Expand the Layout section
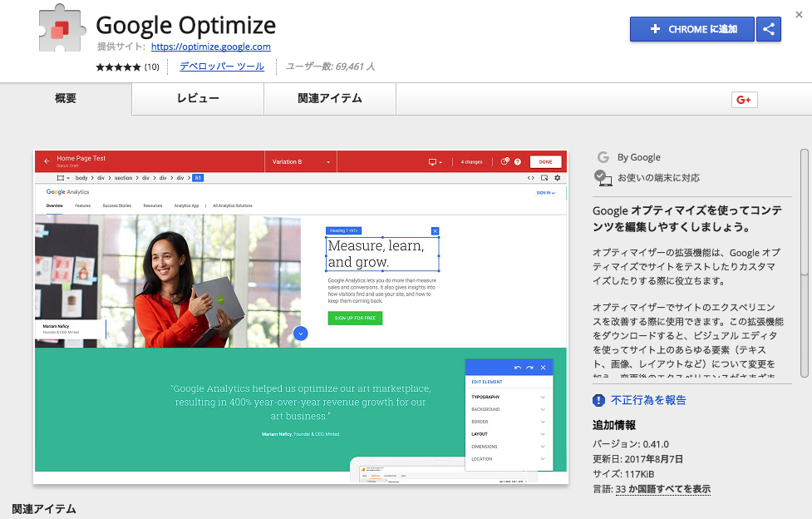This screenshot has width=812, height=519. pyautogui.click(x=508, y=434)
